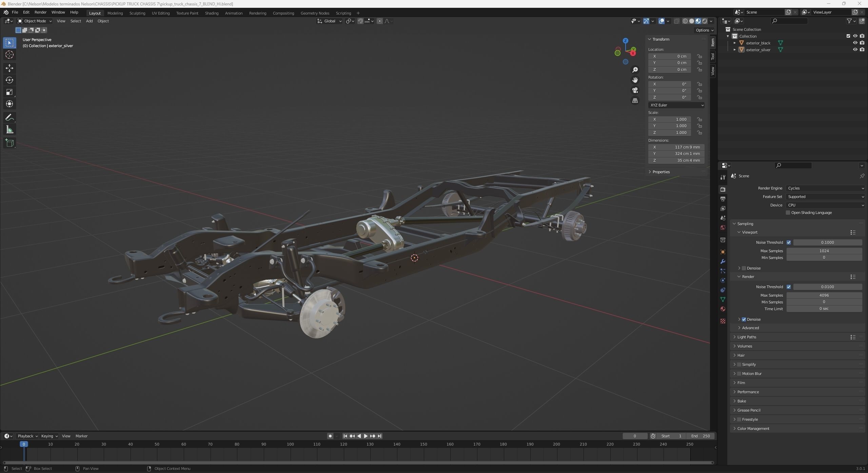Screen dimensions: 868x473
Task: Hide exterior_black object in viewport
Action: [855, 43]
